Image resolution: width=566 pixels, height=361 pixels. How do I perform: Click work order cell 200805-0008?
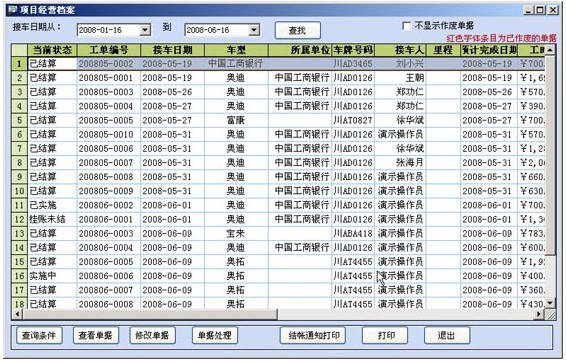[x=109, y=177]
